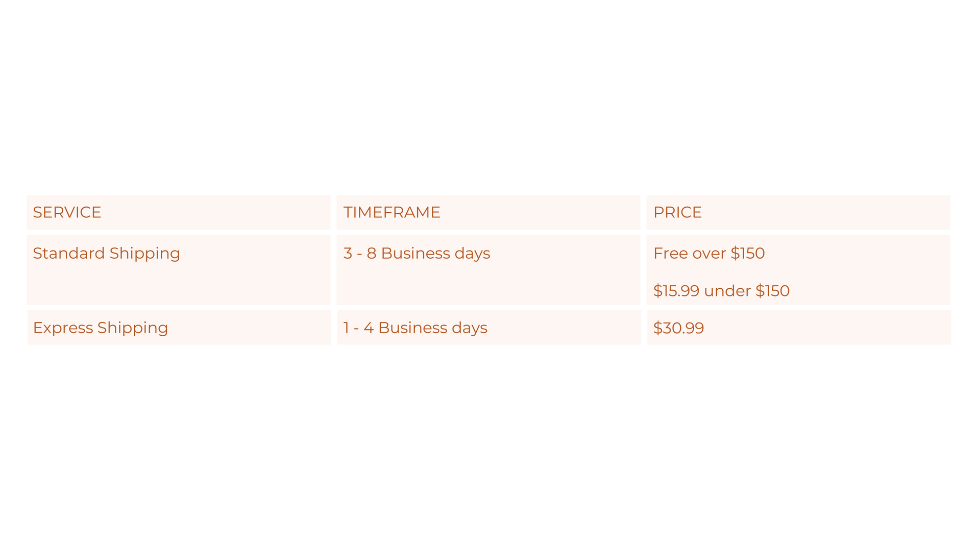
Task: Click "$150" in "Free over $150"
Action: click(x=748, y=253)
